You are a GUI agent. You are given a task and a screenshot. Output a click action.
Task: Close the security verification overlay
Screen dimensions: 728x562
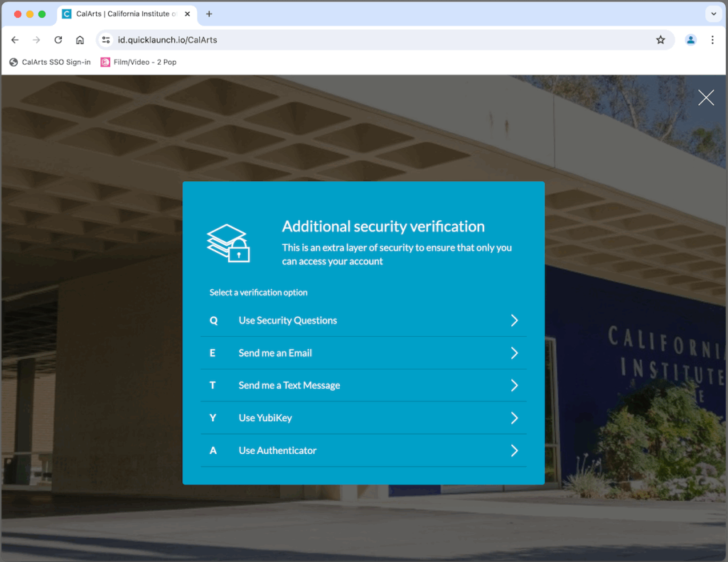(706, 97)
